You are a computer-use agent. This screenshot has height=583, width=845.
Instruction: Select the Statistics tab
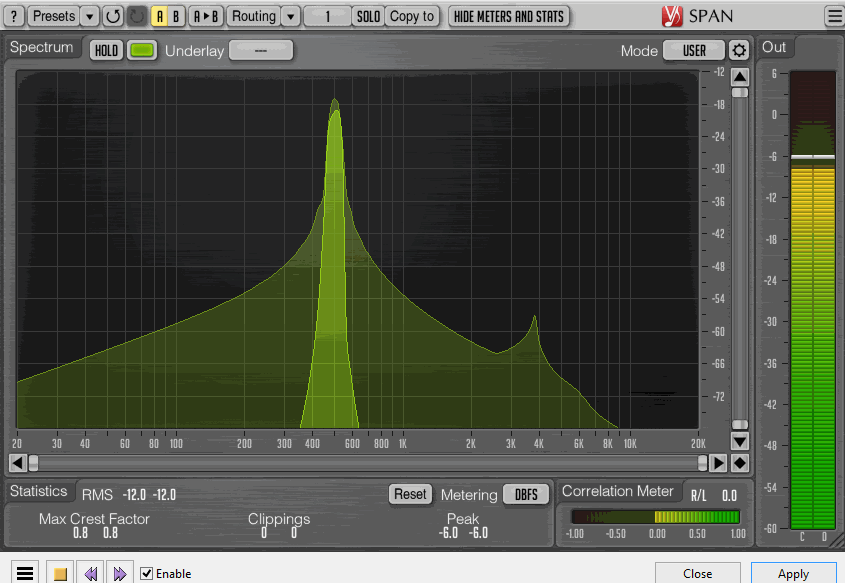(39, 491)
